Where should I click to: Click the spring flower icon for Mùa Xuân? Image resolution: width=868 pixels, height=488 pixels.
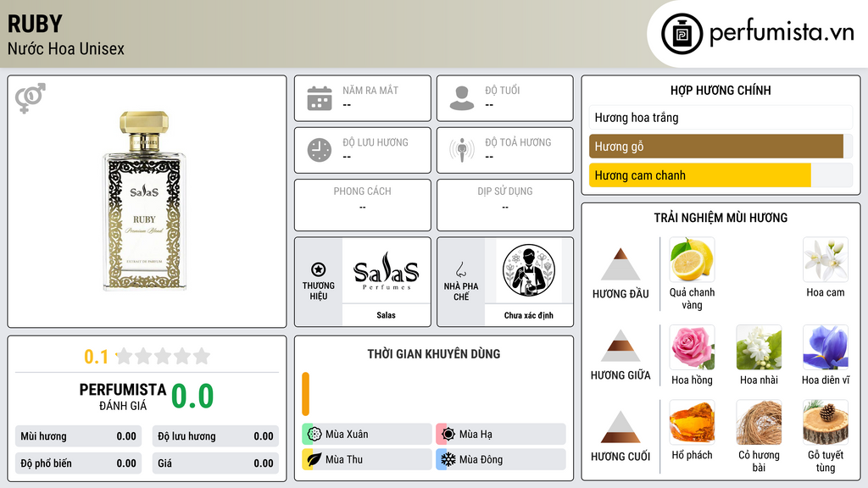[314, 435]
